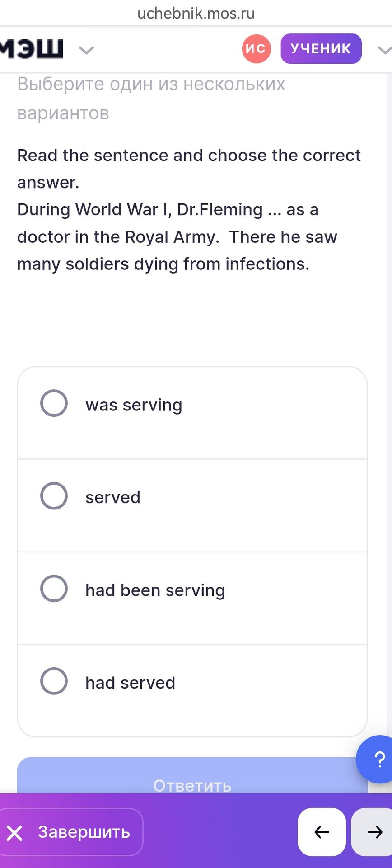Click the Завершить finish button
The width and height of the screenshot is (392, 868).
(71, 832)
